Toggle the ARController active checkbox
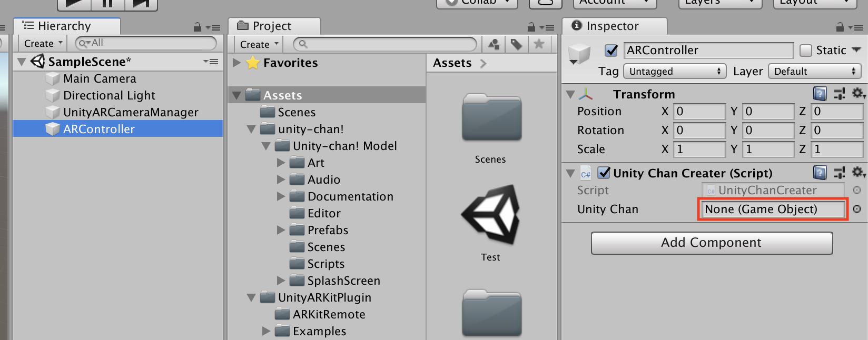The width and height of the screenshot is (868, 340). (x=611, y=51)
